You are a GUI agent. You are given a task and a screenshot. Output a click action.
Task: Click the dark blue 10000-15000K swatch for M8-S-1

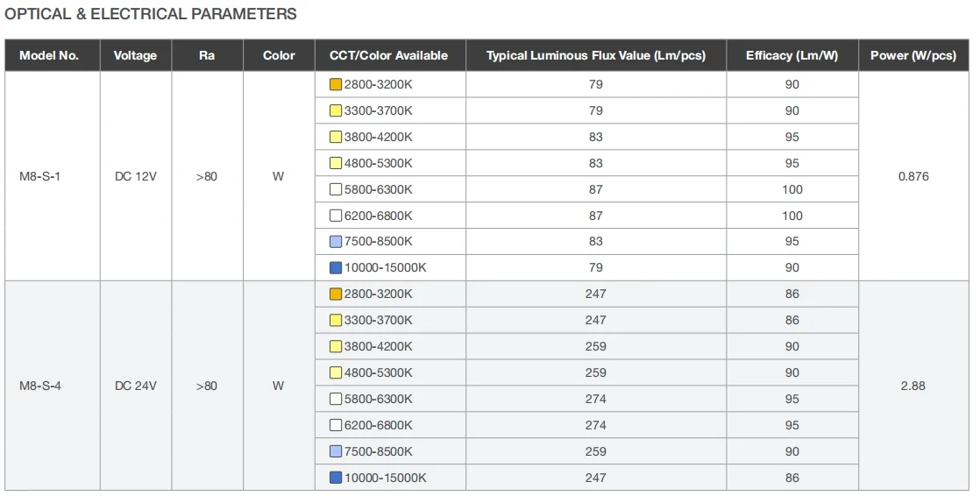[335, 268]
